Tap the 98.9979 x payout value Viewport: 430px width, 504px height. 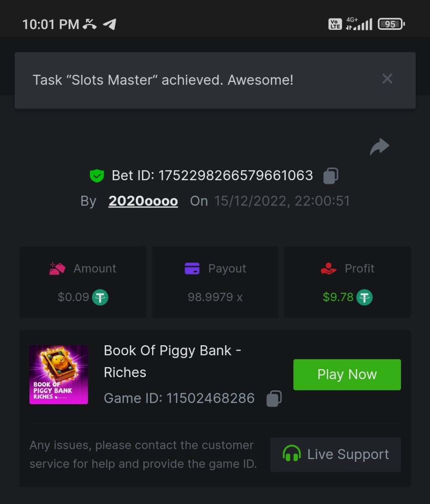tap(215, 297)
